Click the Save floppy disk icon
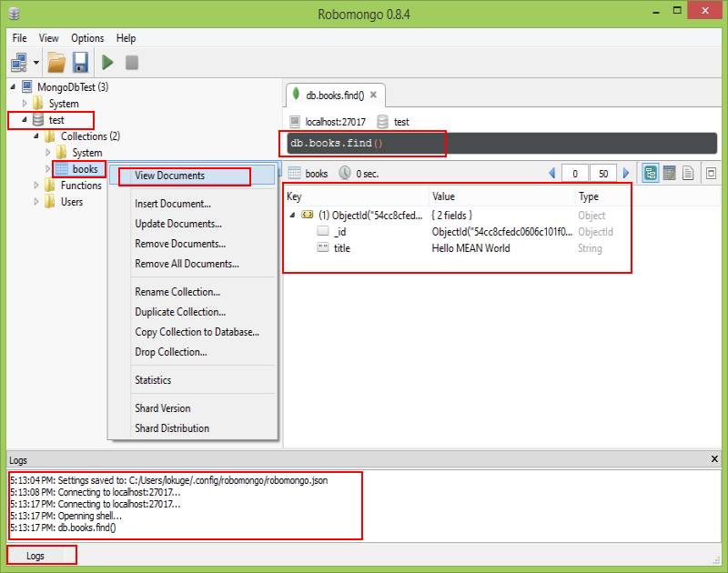 pos(80,63)
